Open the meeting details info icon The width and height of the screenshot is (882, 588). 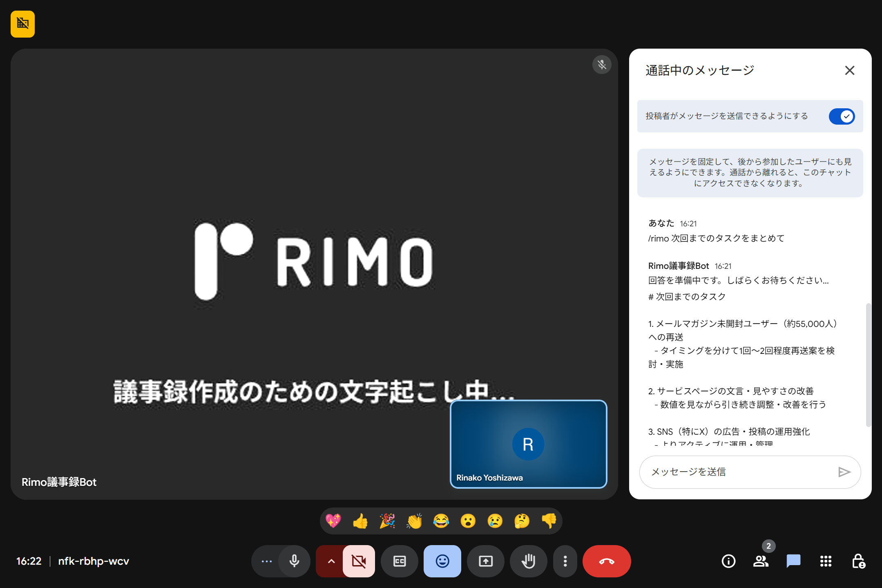pyautogui.click(x=728, y=561)
